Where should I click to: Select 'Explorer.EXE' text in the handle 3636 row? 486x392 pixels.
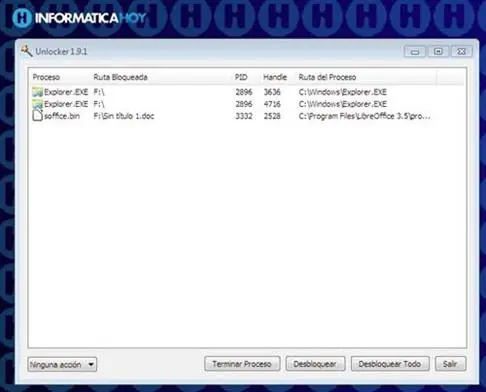(x=66, y=92)
